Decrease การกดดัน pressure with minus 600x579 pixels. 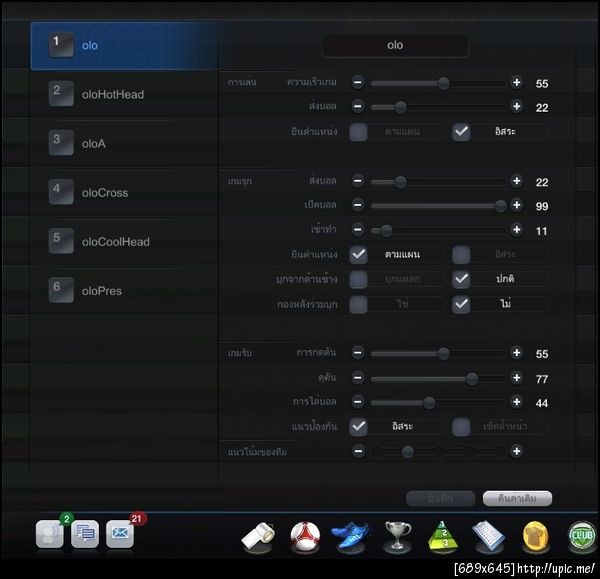click(358, 353)
